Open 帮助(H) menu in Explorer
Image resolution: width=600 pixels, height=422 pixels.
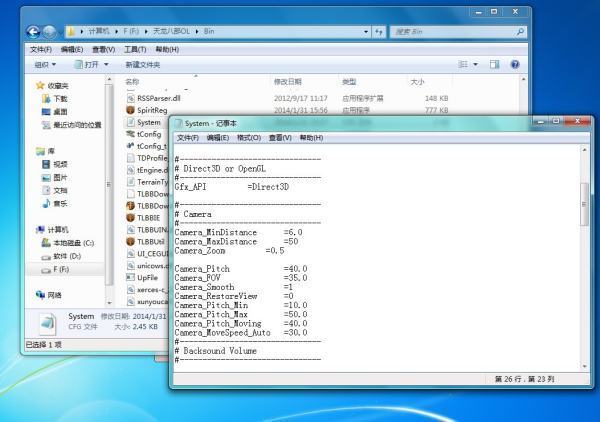coord(167,49)
